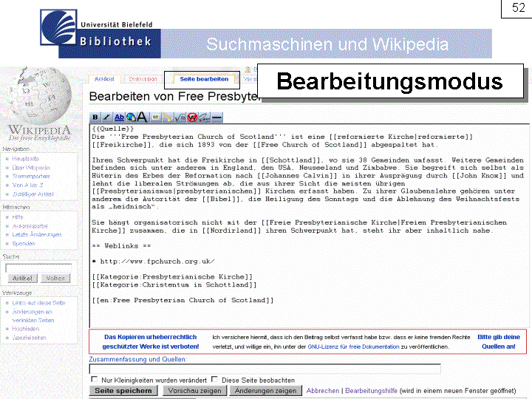The width and height of the screenshot is (532, 399).
Task: Click the Zusammenfassung und Quellen field
Action: point(265,369)
